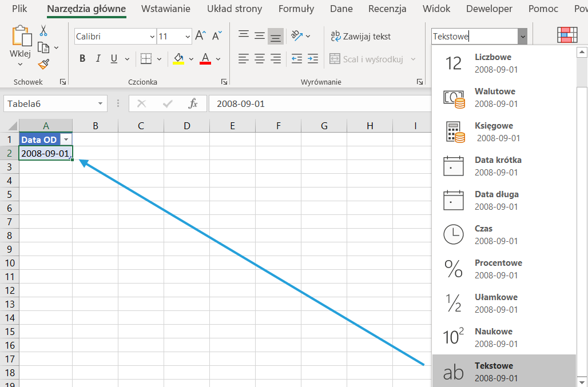
Task: Click the Cut scissors icon
Action: pyautogui.click(x=43, y=31)
